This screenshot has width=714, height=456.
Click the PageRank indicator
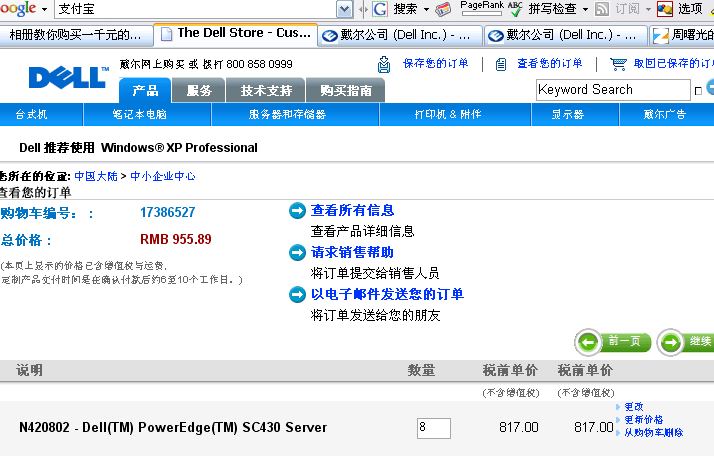482,8
